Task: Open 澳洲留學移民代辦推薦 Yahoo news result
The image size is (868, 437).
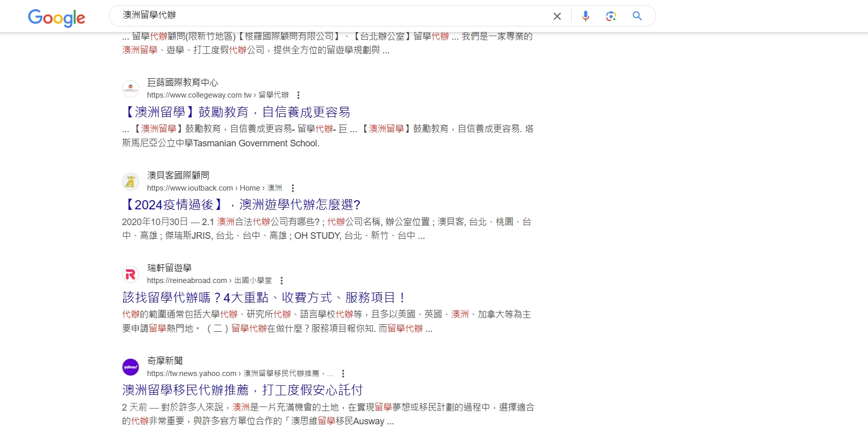Action: click(242, 390)
